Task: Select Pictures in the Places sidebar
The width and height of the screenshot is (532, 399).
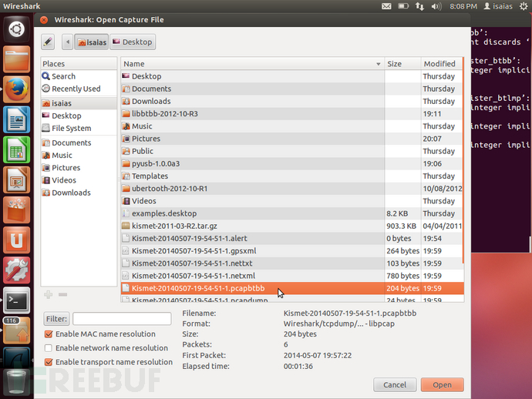Action: (79, 167)
